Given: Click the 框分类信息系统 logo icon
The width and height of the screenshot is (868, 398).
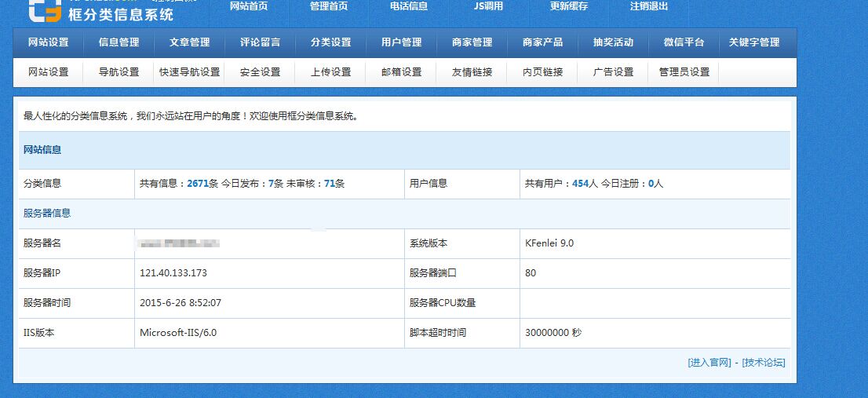Looking at the screenshot, I should pos(45,9).
